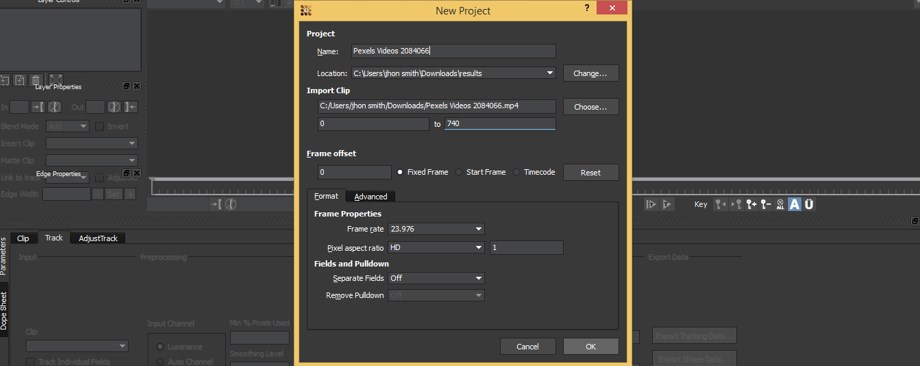Open the Matte Clip dropdown
The width and height of the screenshot is (920, 366).
(92, 160)
